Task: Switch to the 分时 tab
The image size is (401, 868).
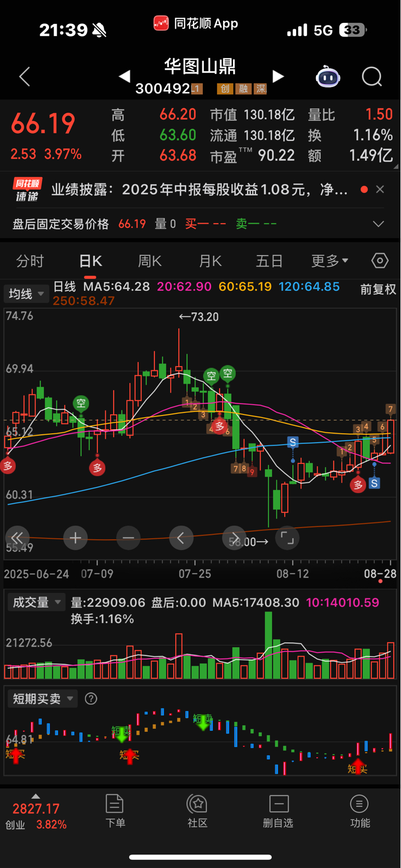Action: [x=30, y=261]
